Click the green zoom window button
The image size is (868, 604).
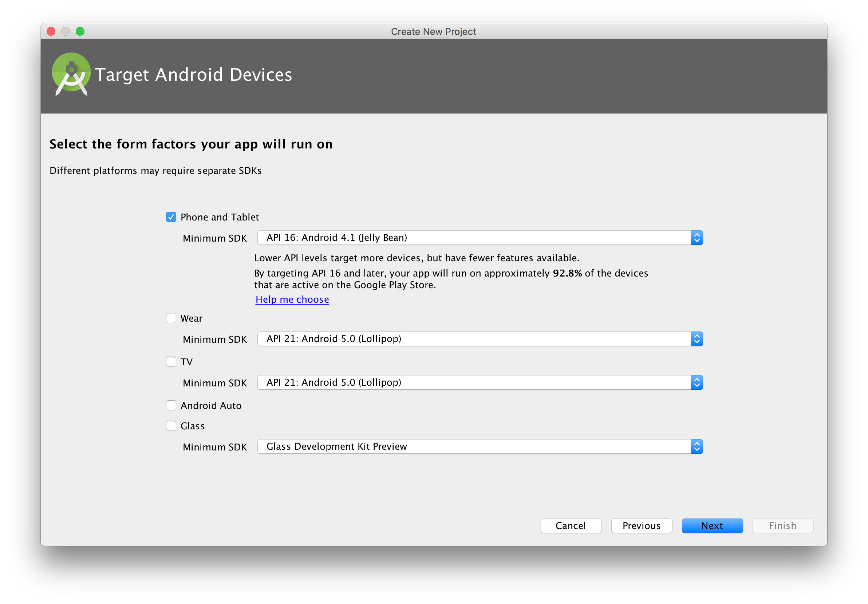coord(80,31)
